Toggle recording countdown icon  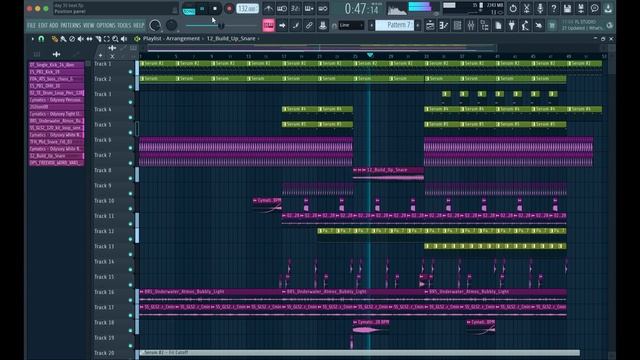(x=295, y=9)
